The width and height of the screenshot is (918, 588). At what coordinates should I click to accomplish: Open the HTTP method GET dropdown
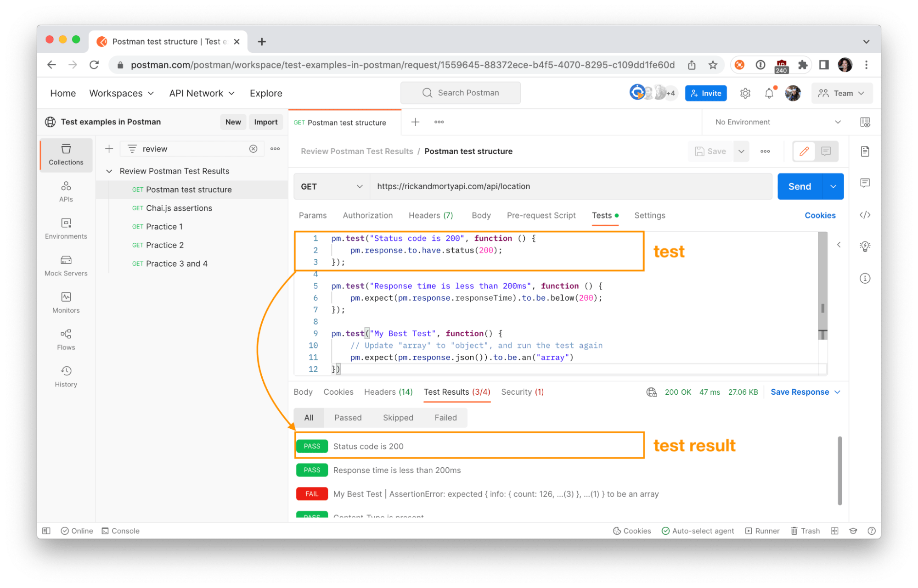(x=331, y=186)
